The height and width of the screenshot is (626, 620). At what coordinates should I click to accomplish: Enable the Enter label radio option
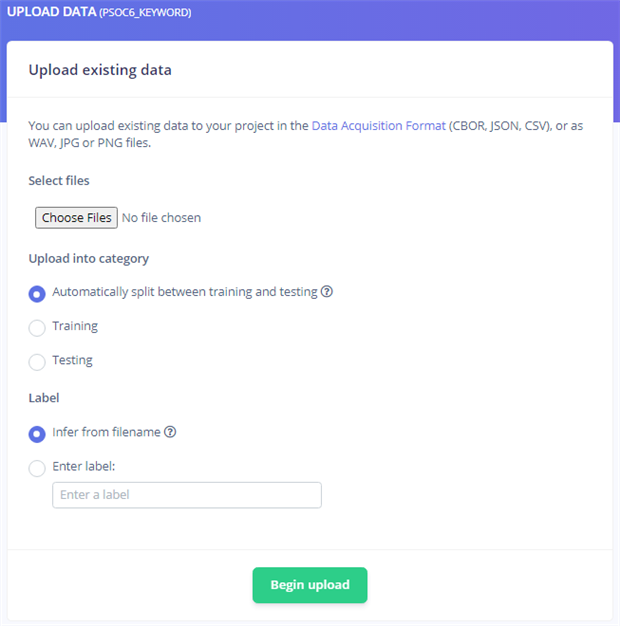pyautogui.click(x=37, y=467)
